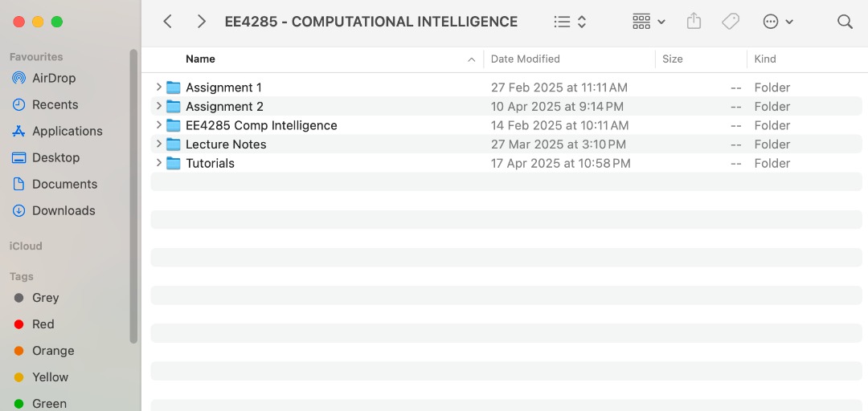Open the More actions ellipsis menu
This screenshot has width=868, height=411.
click(x=778, y=22)
